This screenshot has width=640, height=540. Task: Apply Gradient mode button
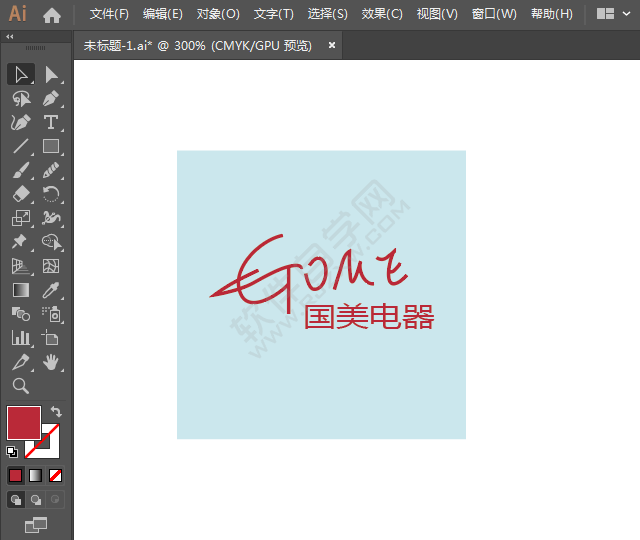[36, 476]
